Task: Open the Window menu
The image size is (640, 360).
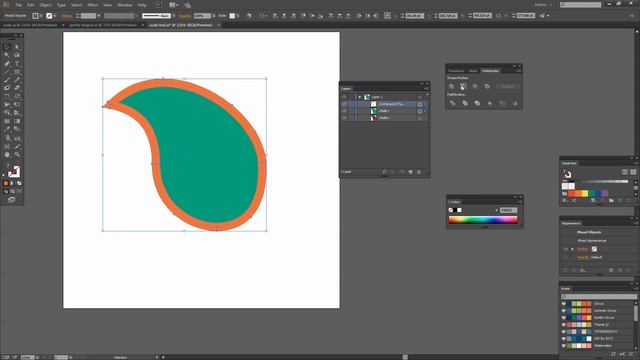Action: pos(124,5)
